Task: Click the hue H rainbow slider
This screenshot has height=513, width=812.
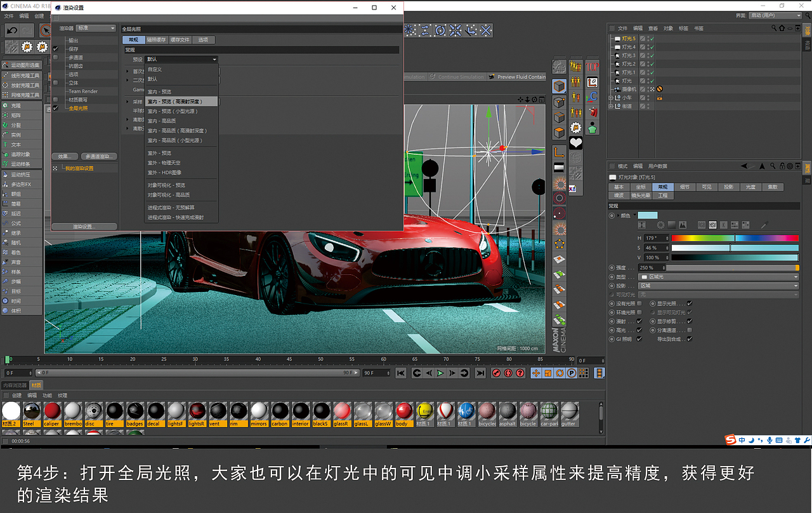Action: (735, 238)
